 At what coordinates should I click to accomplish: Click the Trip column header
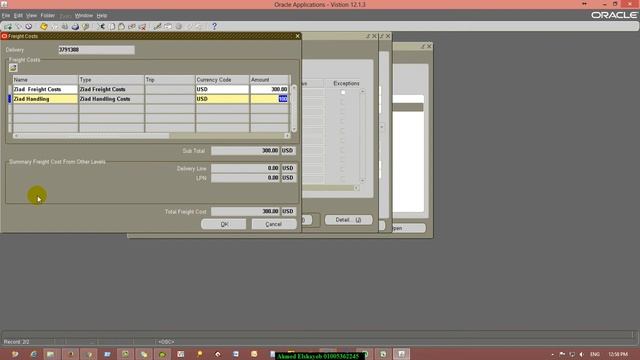tap(170, 80)
